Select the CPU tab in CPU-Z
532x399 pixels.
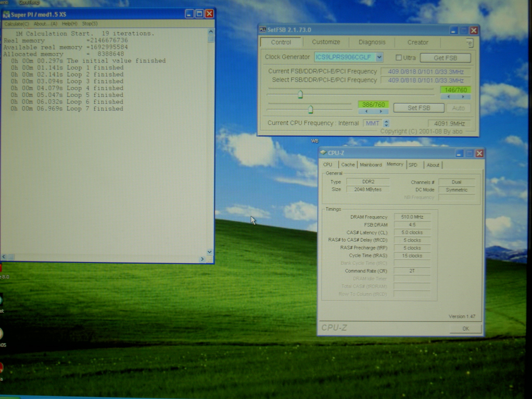327,165
